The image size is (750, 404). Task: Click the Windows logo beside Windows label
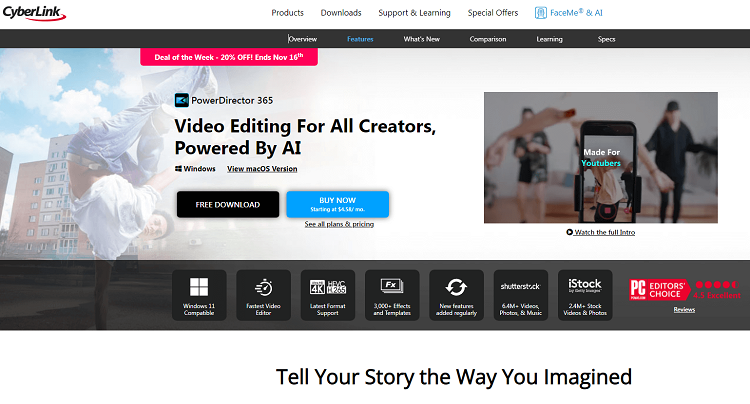178,169
